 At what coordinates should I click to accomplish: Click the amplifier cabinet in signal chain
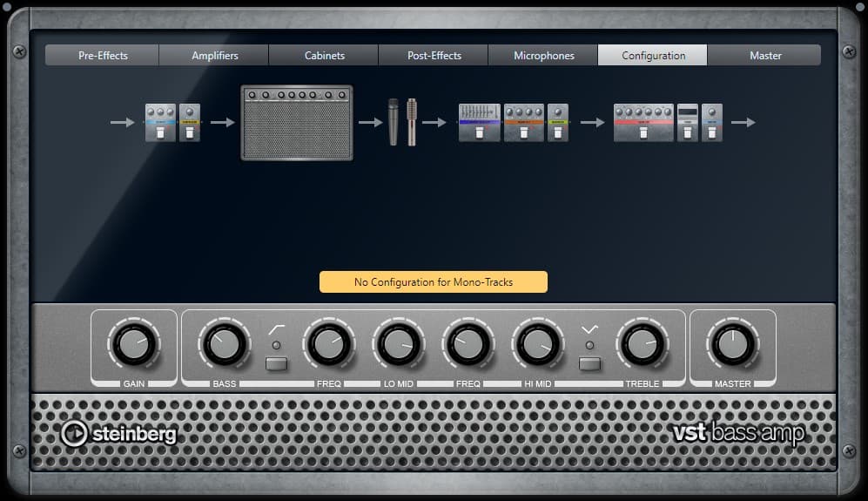click(297, 123)
